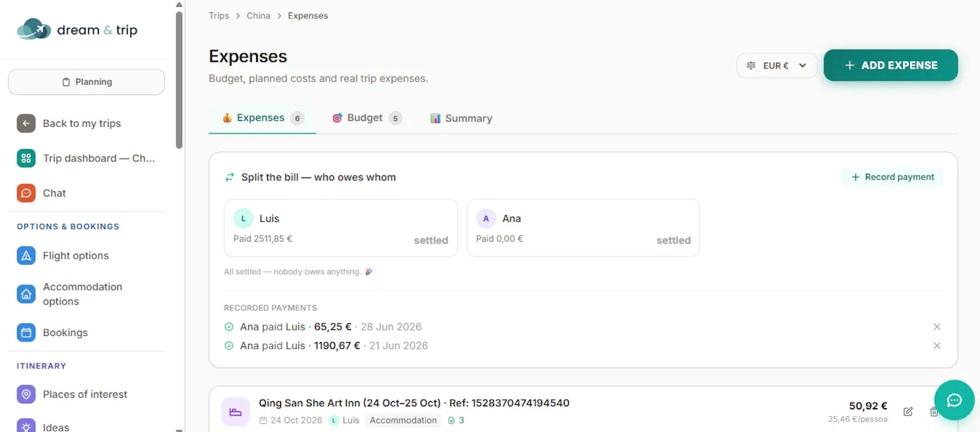Click the Accommodation tag on expense
The image size is (980, 432).
click(403, 420)
